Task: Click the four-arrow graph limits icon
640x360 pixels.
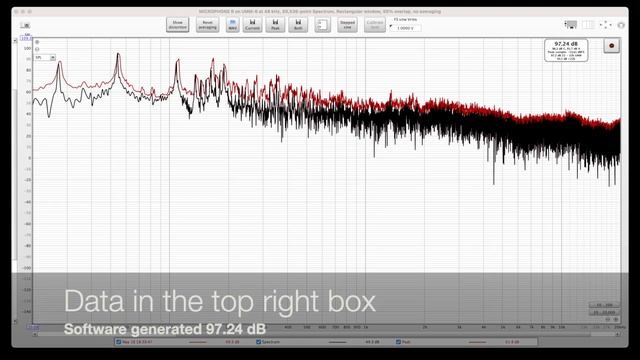Action: click(605, 25)
